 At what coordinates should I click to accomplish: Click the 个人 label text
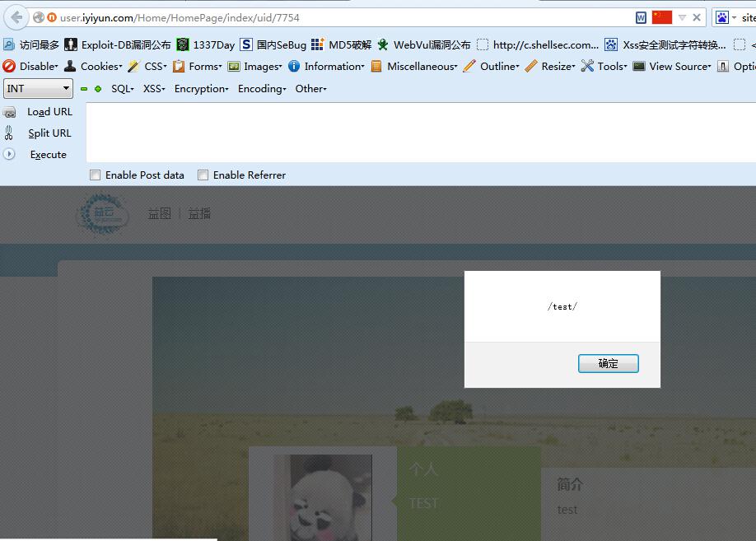(x=424, y=469)
